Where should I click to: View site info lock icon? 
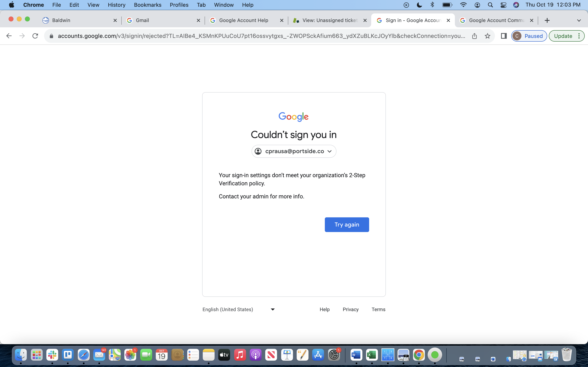point(51,36)
